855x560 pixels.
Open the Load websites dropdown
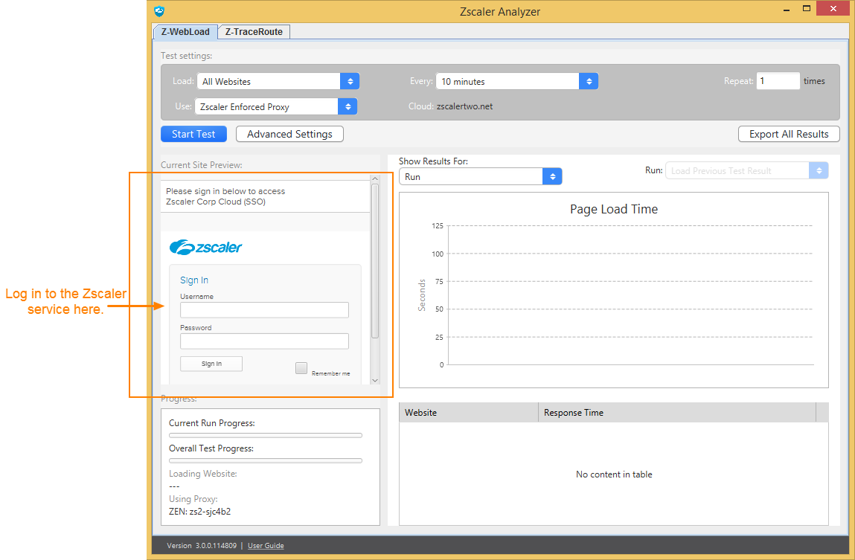278,81
